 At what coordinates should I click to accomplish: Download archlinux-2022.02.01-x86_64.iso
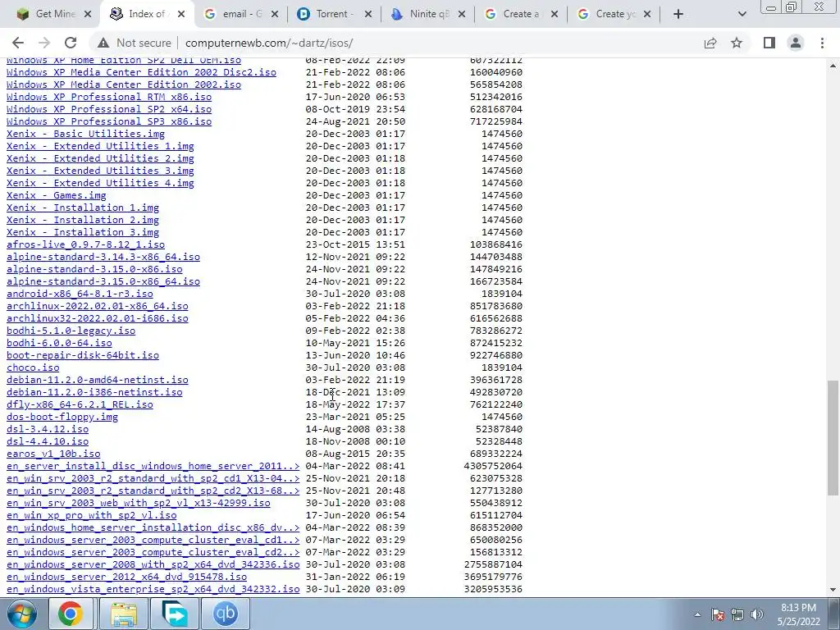(x=97, y=307)
